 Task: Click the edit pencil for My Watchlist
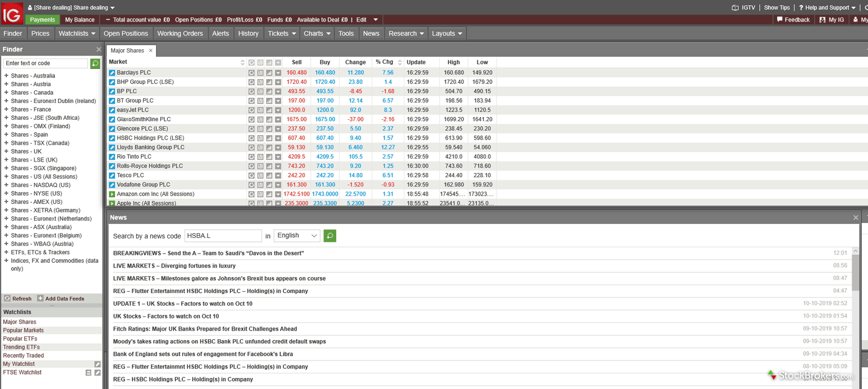(x=98, y=364)
